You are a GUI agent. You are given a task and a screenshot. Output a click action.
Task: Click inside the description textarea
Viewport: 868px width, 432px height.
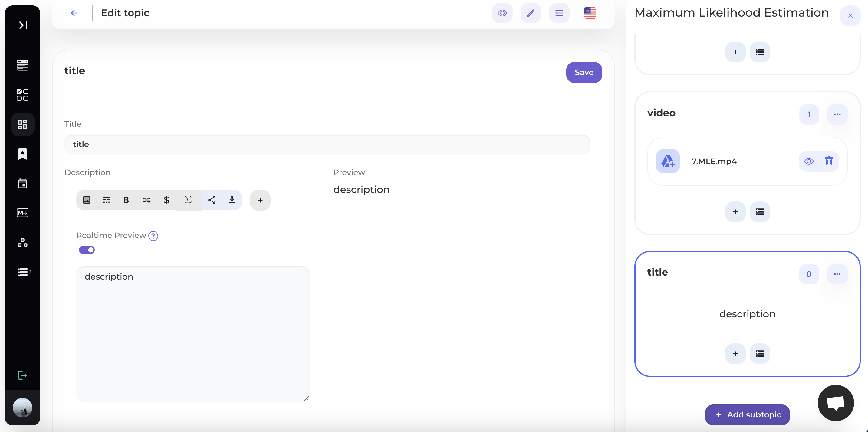(193, 334)
